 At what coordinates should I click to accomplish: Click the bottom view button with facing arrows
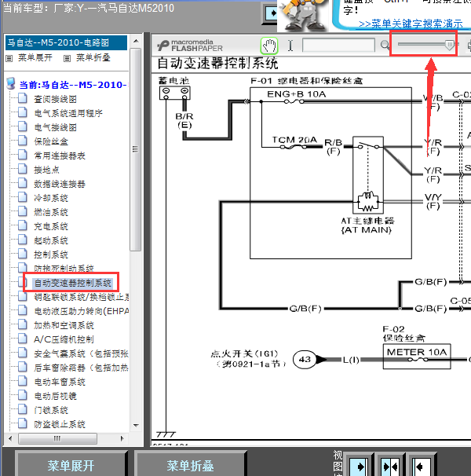point(390,467)
